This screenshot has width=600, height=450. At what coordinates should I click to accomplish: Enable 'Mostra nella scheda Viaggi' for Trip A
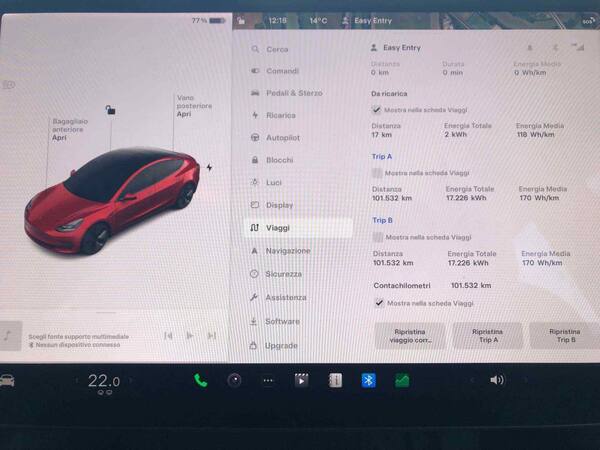click(377, 173)
